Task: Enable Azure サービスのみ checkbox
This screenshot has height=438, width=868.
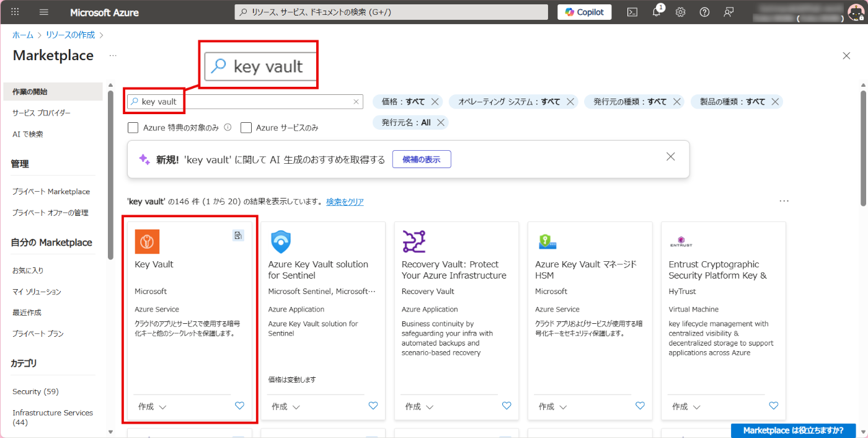Action: click(246, 128)
